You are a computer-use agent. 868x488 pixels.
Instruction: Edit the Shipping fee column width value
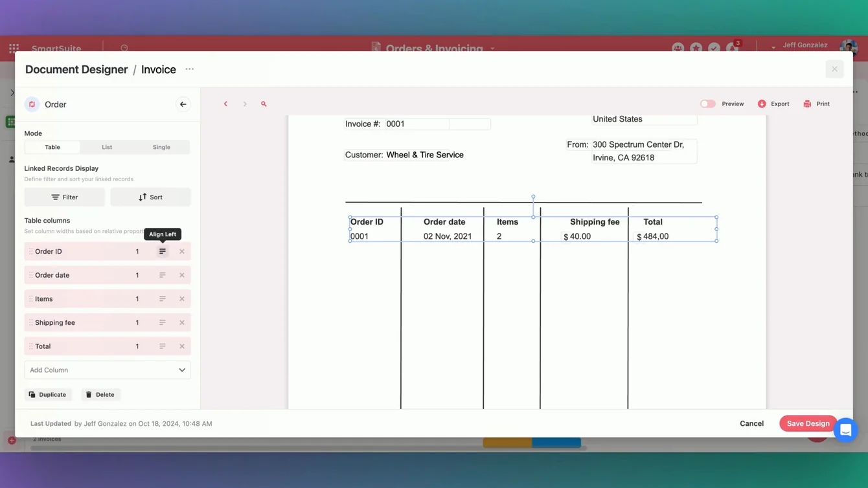click(137, 322)
